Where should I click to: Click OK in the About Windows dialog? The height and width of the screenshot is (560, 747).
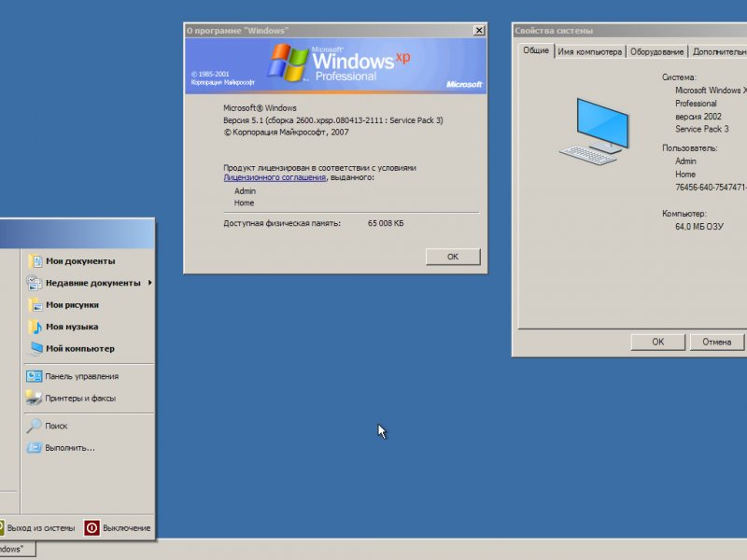[453, 257]
